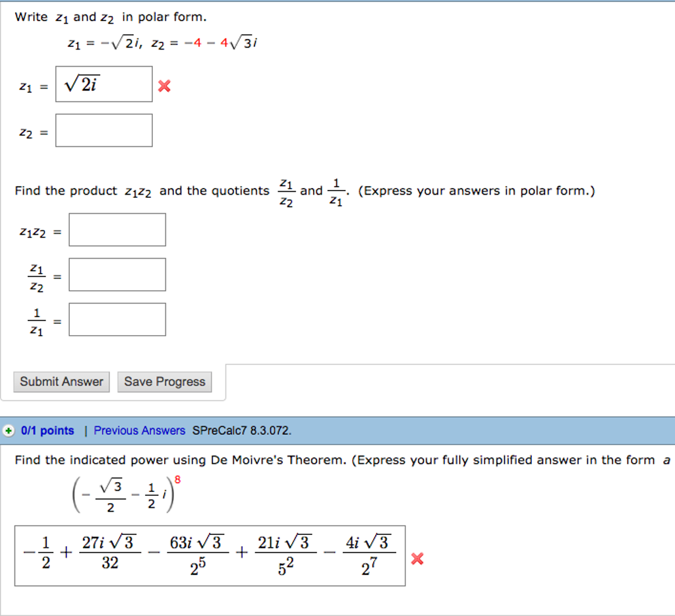Click the green plus beside 0/1 points
675x616 pixels.
[x=8, y=431]
